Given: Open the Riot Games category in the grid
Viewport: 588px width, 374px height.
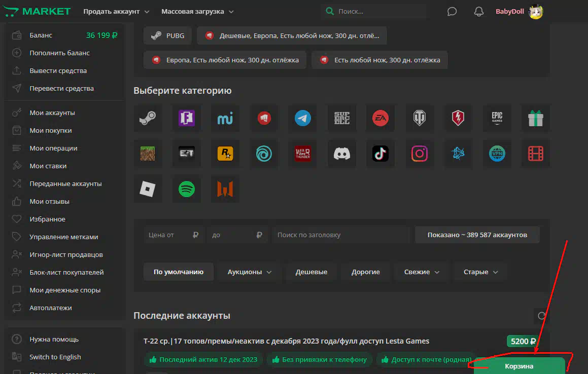Looking at the screenshot, I should pyautogui.click(x=264, y=118).
